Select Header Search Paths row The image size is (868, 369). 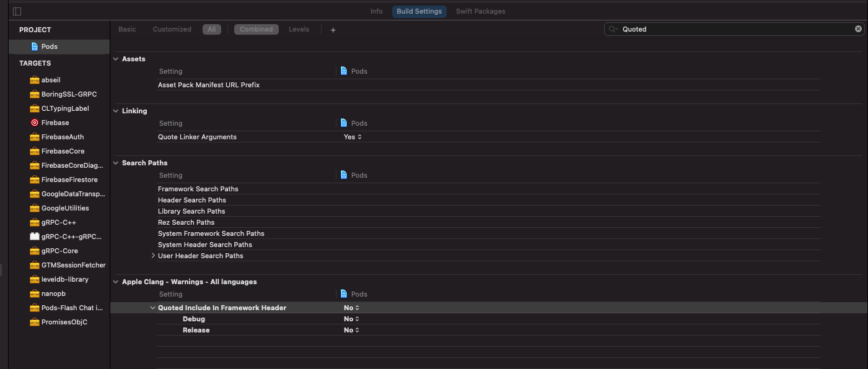click(488, 200)
